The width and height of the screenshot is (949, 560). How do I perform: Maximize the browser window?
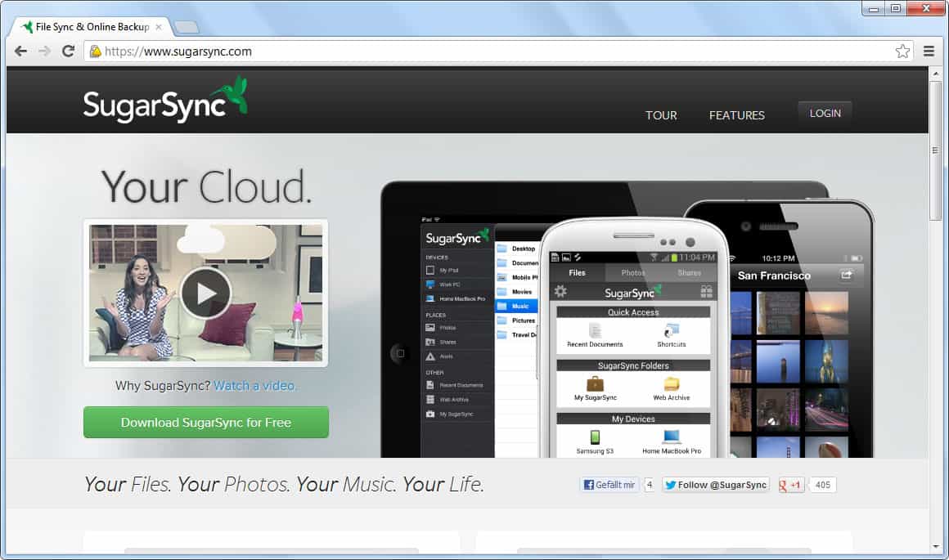pos(896,8)
